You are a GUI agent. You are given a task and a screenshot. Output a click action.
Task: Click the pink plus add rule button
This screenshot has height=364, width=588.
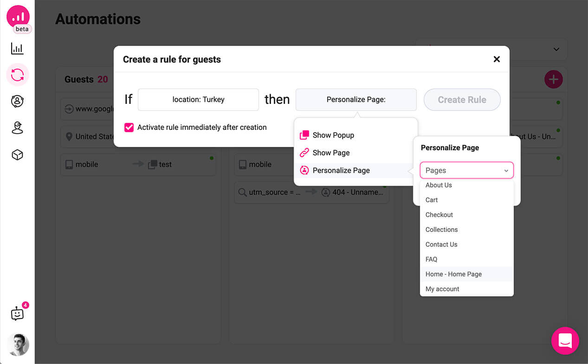(x=553, y=79)
